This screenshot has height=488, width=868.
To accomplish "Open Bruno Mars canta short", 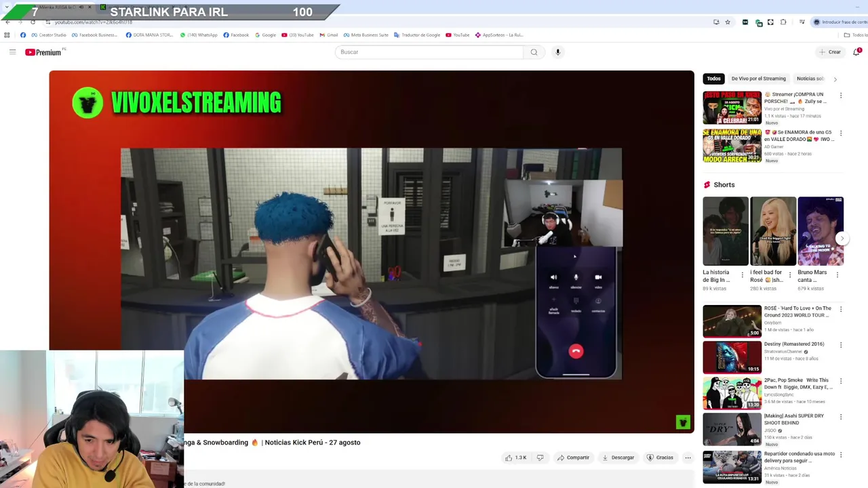I will coord(821,231).
